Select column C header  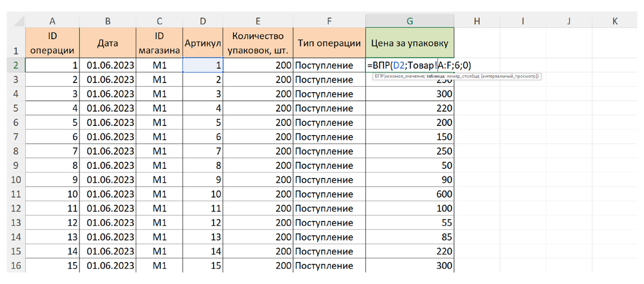(159, 21)
